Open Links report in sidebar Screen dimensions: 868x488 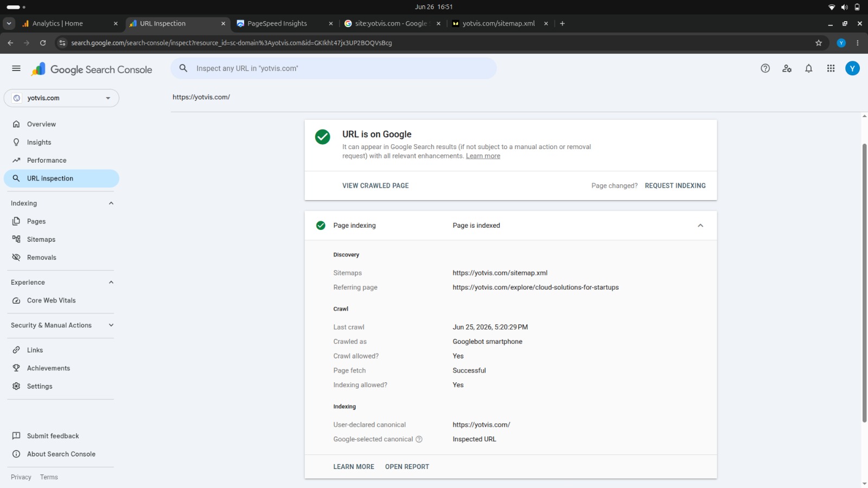(x=61, y=350)
